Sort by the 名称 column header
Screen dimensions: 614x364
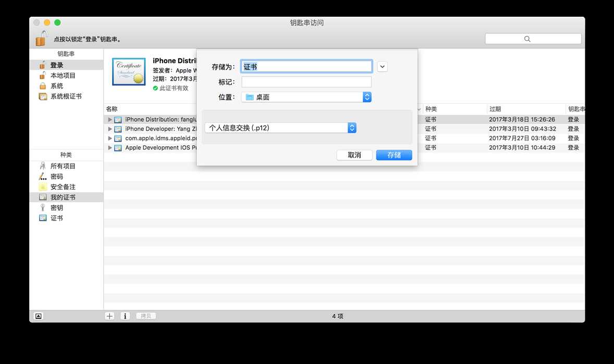(112, 109)
